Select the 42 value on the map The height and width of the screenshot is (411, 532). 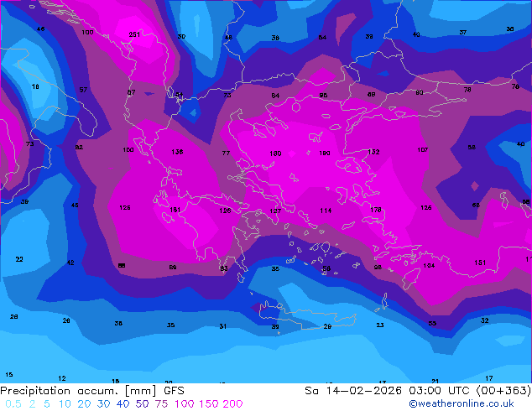coord(70,263)
